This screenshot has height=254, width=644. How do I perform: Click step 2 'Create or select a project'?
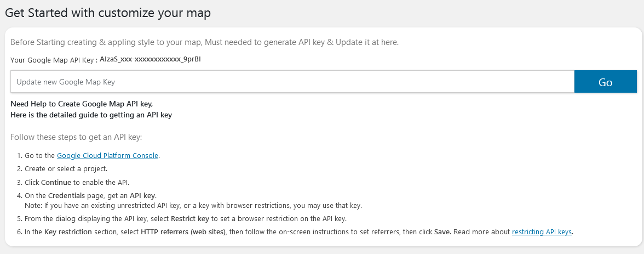click(x=66, y=169)
